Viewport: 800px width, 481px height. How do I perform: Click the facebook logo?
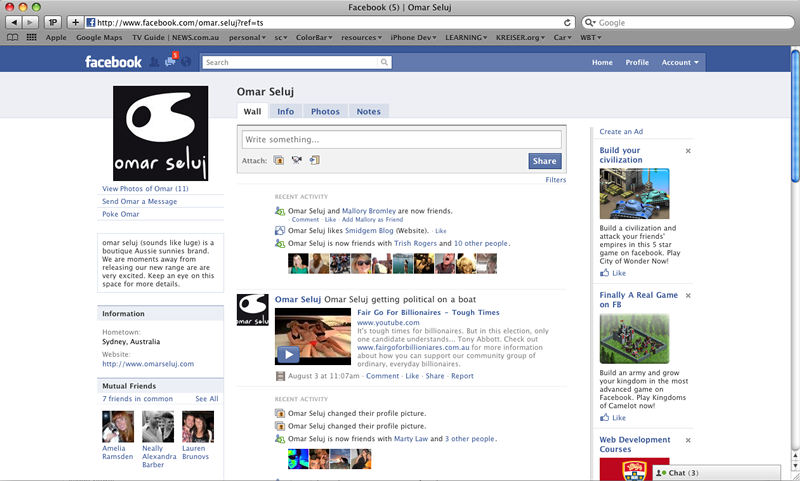pos(113,62)
